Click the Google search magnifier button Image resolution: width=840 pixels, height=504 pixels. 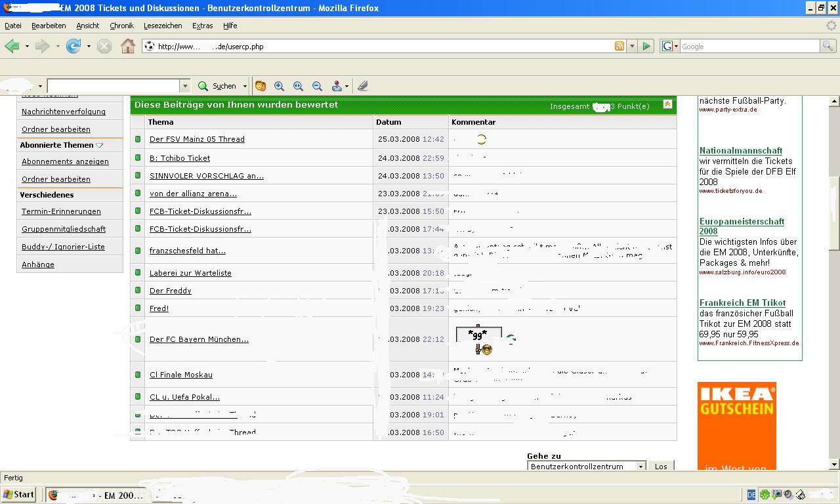pyautogui.click(x=828, y=46)
